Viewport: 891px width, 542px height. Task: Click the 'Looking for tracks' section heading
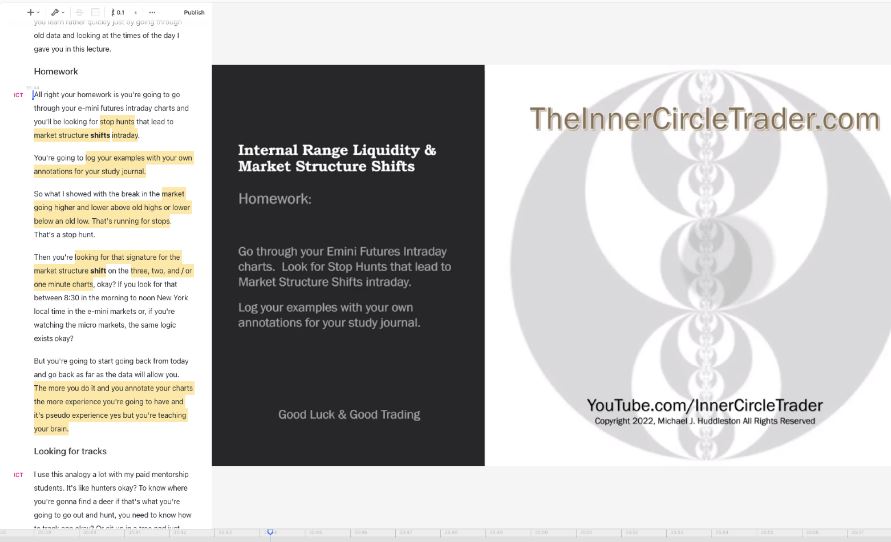(x=70, y=451)
